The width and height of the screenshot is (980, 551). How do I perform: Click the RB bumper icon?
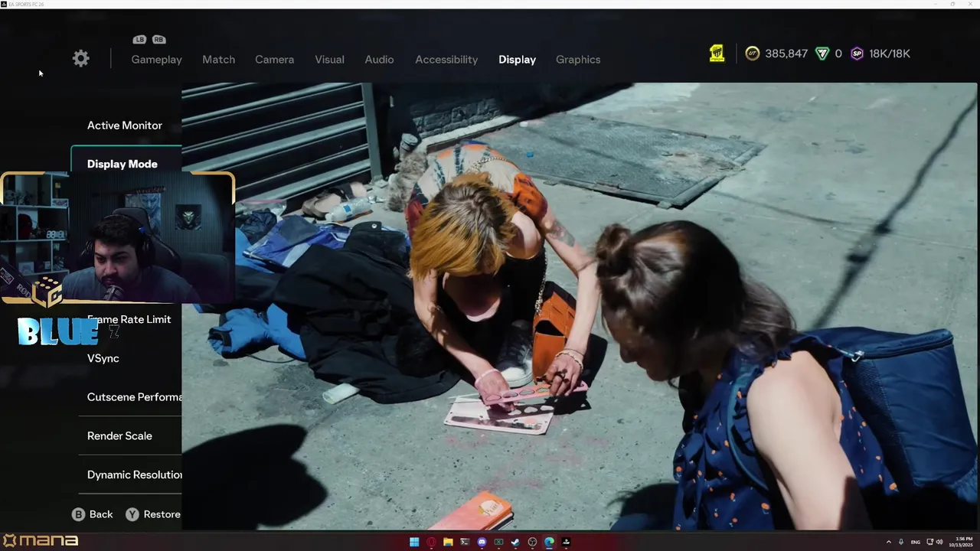click(x=158, y=40)
